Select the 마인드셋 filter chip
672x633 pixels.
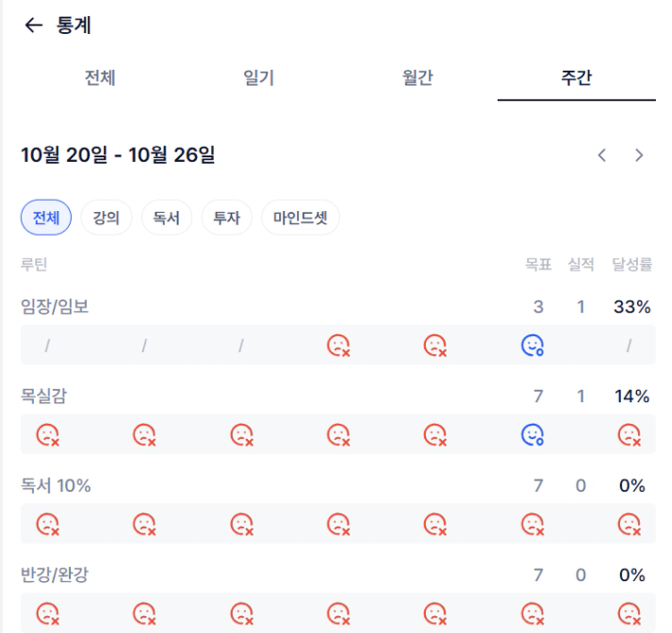point(301,219)
